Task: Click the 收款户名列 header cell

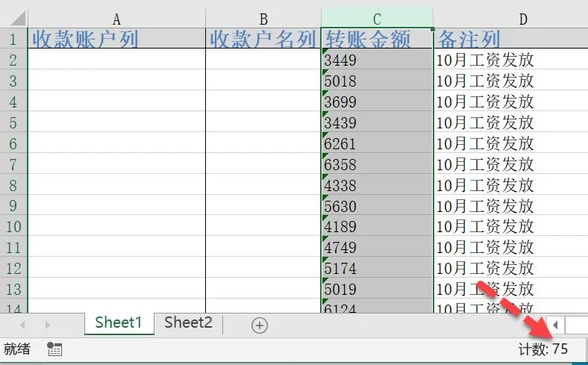Action: [263, 39]
